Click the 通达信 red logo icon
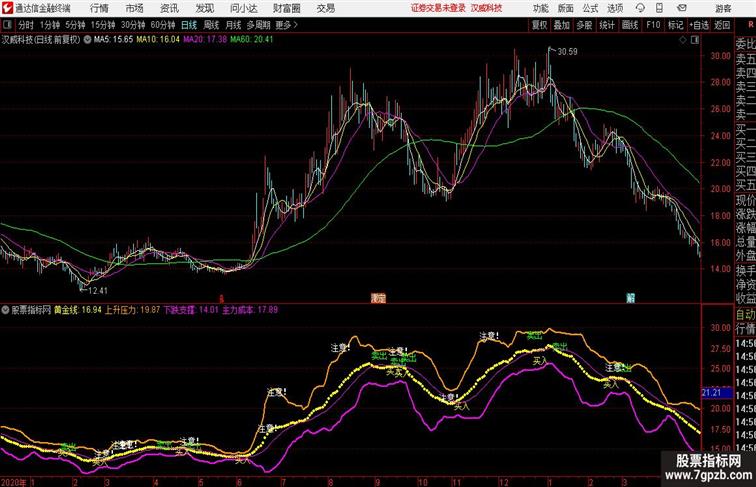 pos(7,8)
